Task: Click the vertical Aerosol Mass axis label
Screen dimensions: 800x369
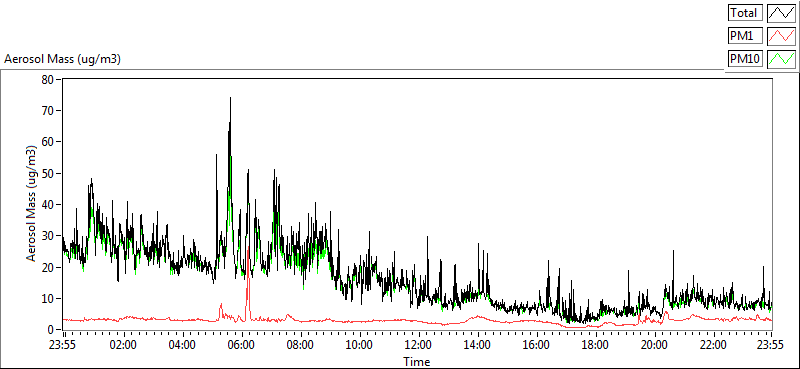Action: (32, 203)
